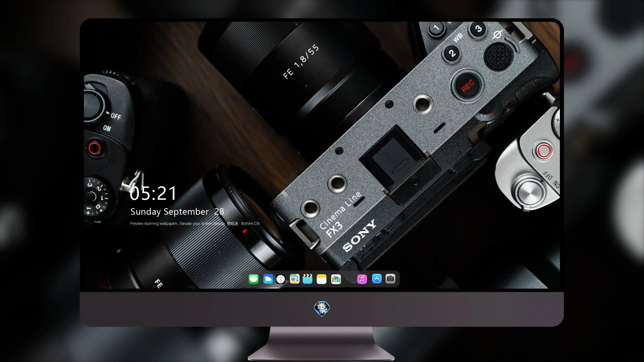Open the photo collage app icon in the dock
The image size is (644, 362).
[336, 279]
